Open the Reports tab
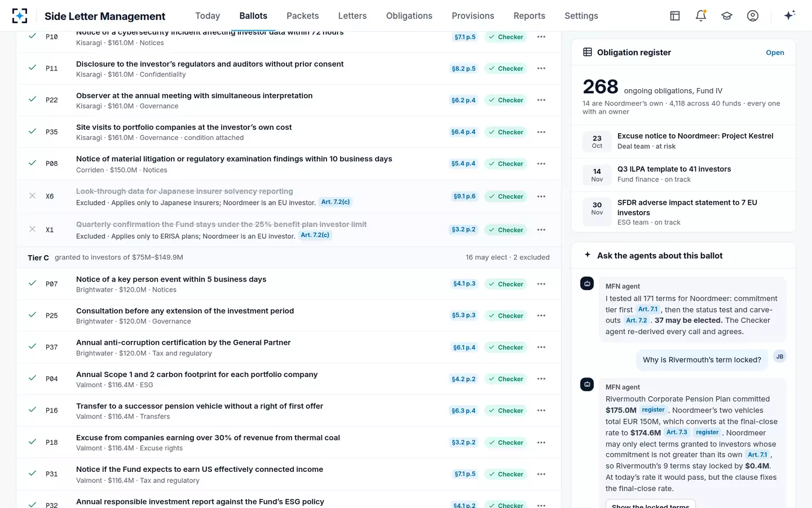The width and height of the screenshot is (812, 508). click(529, 16)
